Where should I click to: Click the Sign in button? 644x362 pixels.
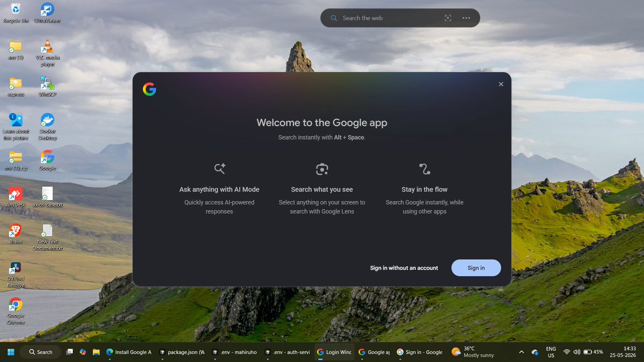[476, 268]
